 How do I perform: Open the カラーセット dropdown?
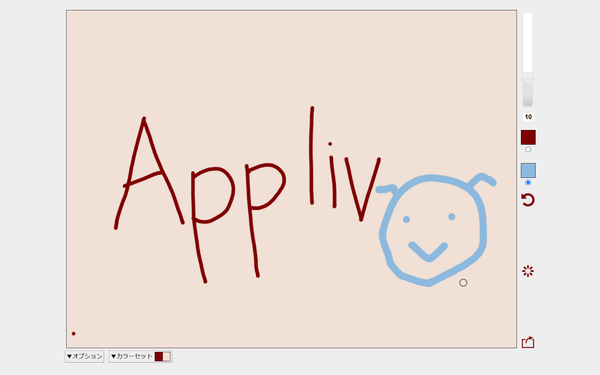click(x=140, y=356)
